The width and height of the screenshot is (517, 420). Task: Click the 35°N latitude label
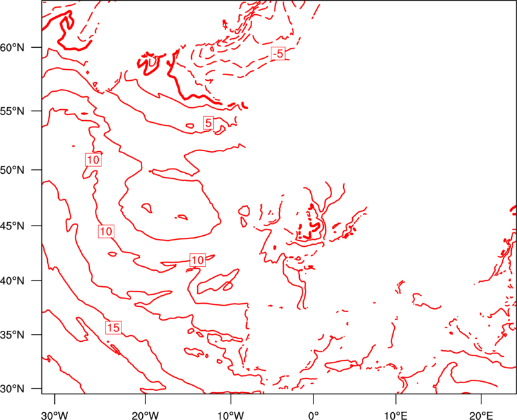(x=12, y=335)
